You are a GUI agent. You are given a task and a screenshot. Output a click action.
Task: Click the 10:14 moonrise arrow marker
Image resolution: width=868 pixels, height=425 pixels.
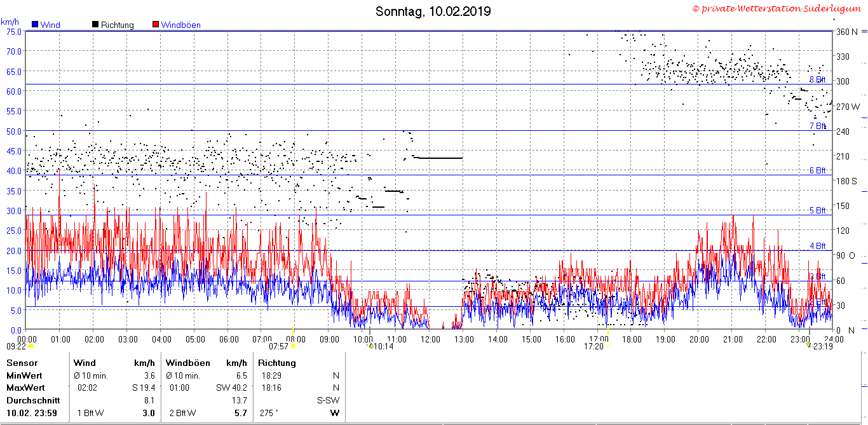coord(371,346)
